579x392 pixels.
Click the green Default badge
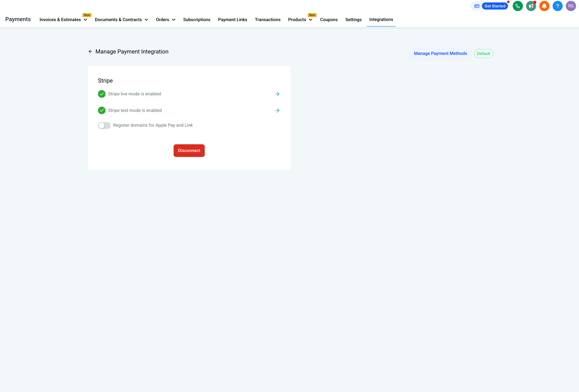point(483,54)
